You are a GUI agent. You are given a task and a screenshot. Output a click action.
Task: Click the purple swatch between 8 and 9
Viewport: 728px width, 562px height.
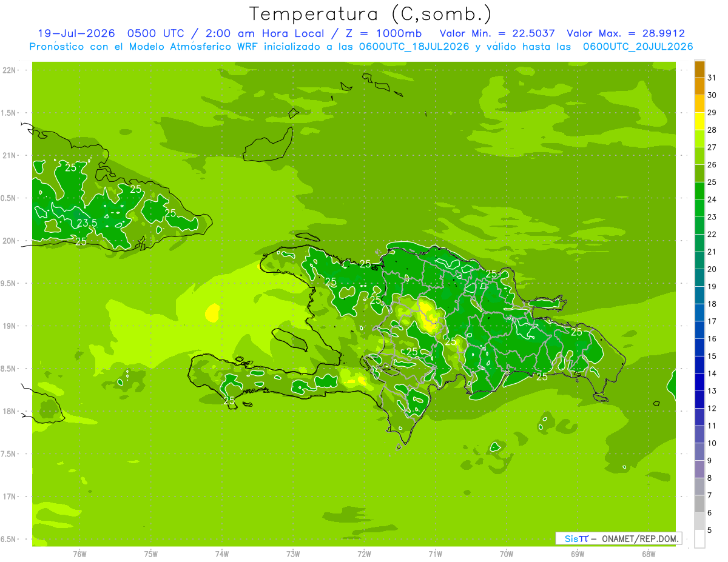click(699, 469)
